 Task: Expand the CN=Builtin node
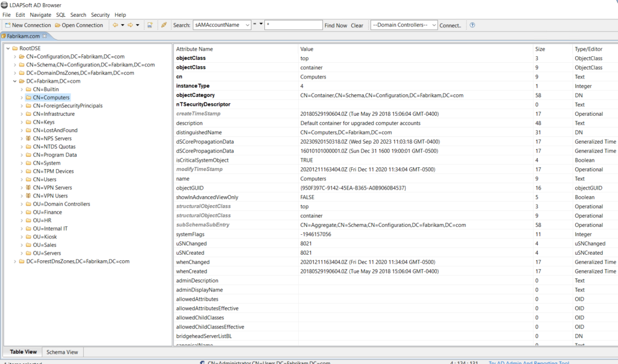[22, 89]
